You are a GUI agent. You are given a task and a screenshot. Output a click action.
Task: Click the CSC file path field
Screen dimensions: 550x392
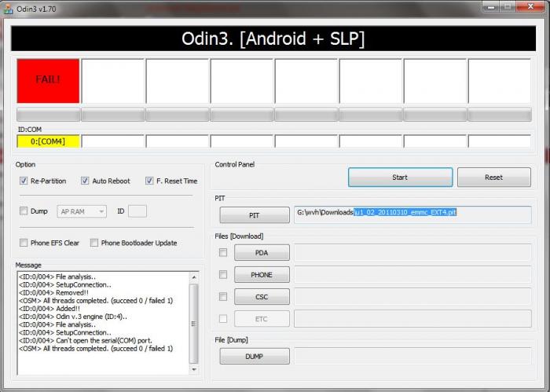tap(412, 297)
